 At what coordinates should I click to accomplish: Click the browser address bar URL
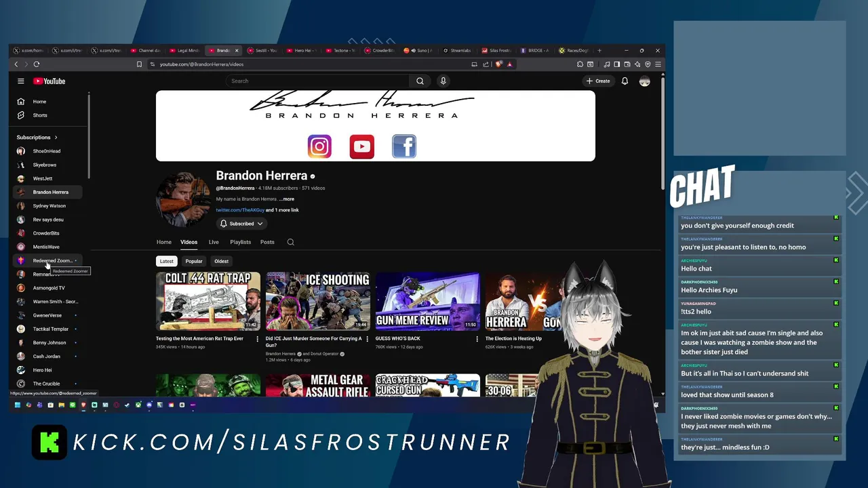[x=201, y=64]
